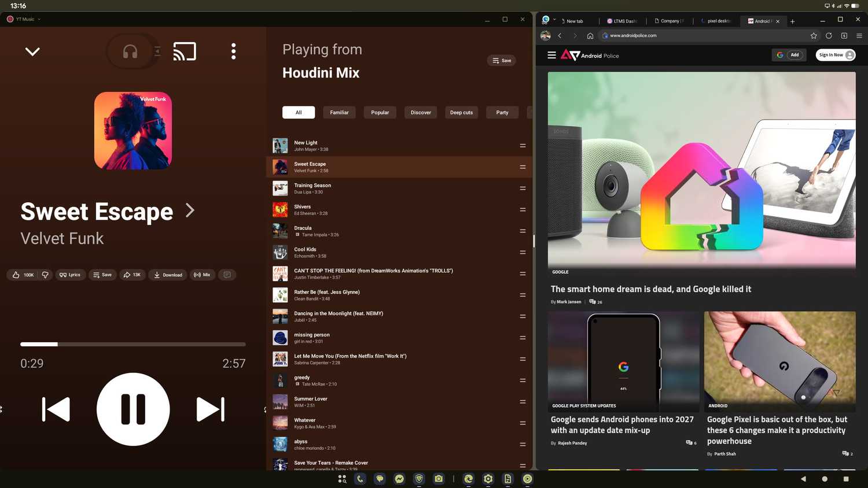This screenshot has height=488, width=868.
Task: Click Sign In Now on Android Police
Action: coord(836,55)
